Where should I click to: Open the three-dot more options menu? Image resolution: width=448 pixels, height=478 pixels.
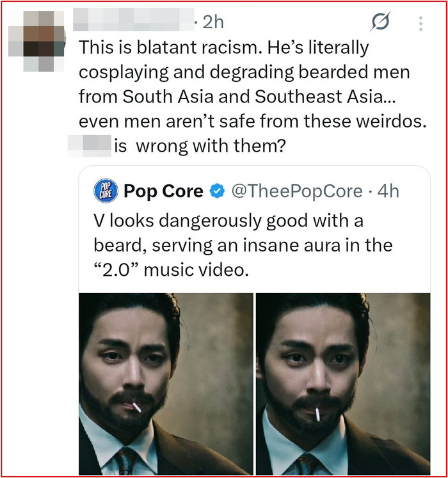[420, 23]
